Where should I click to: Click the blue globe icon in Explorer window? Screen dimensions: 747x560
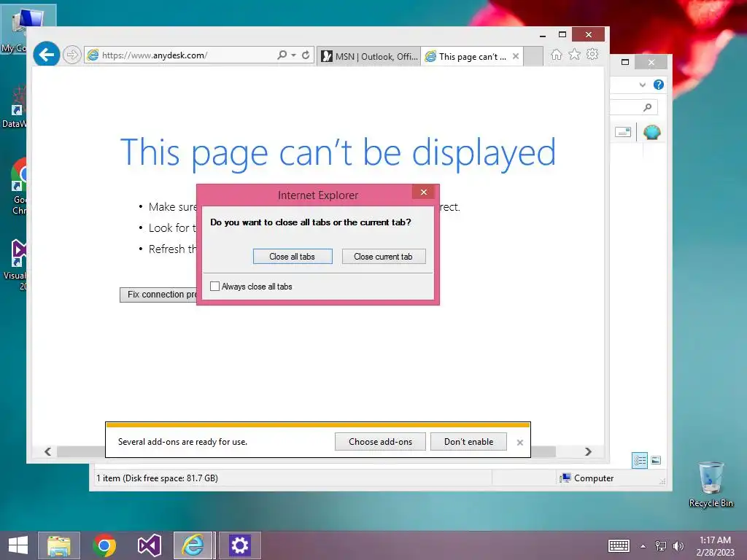coord(651,132)
